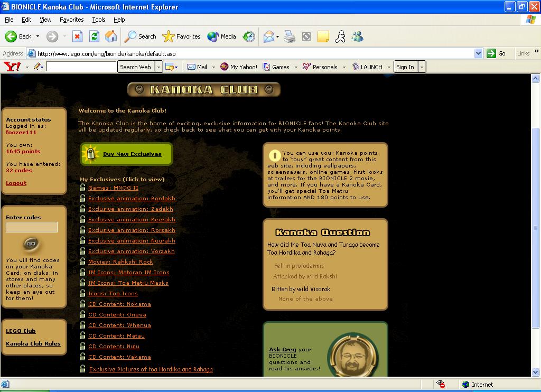Click the Yahoo! Y! logo

[13, 67]
